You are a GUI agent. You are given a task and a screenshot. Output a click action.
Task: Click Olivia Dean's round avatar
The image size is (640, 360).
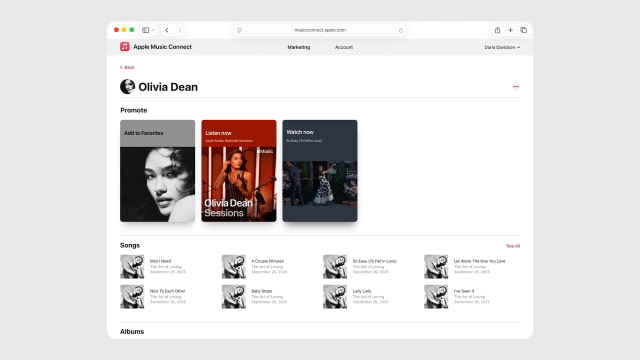point(127,87)
